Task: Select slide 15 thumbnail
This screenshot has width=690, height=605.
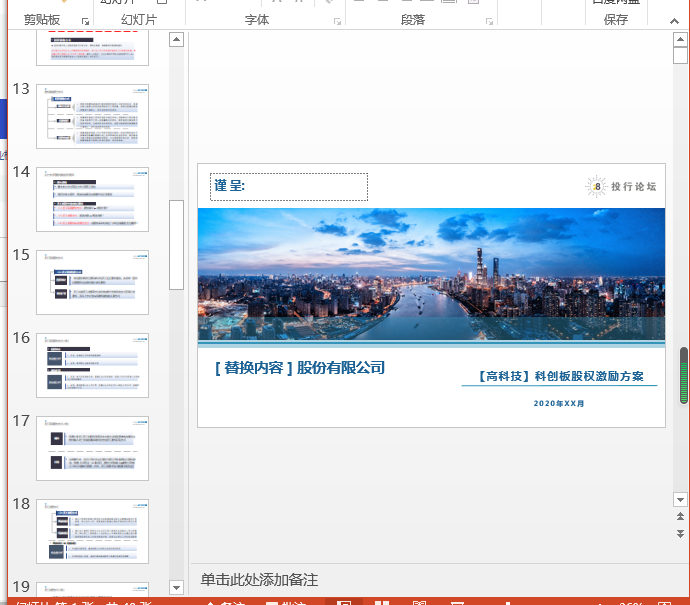Action: tap(92, 282)
